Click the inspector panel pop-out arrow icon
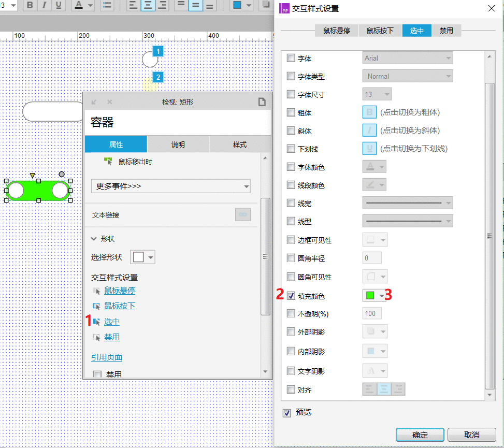Viewport: 504px width, 448px height. pyautogui.click(x=94, y=102)
